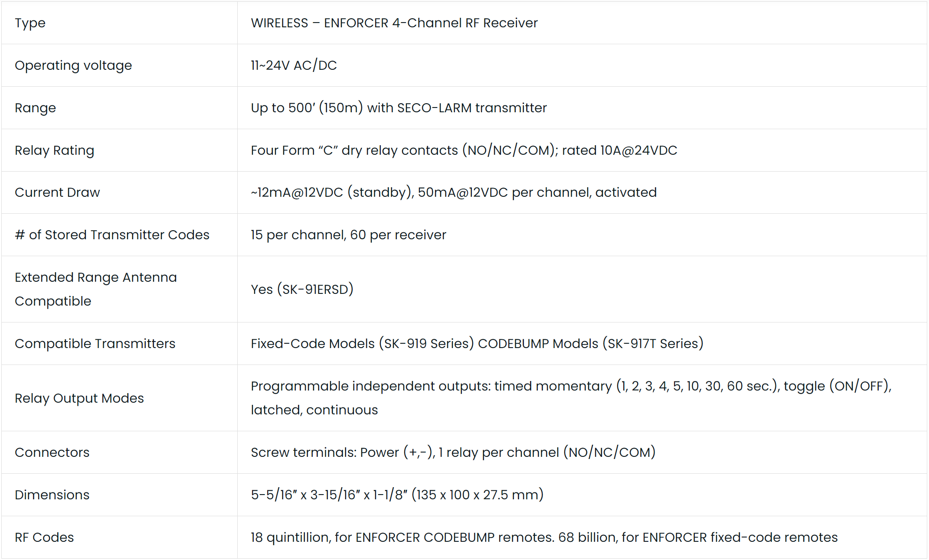Click the Four Form "C" dry relay contacts text

354,150
